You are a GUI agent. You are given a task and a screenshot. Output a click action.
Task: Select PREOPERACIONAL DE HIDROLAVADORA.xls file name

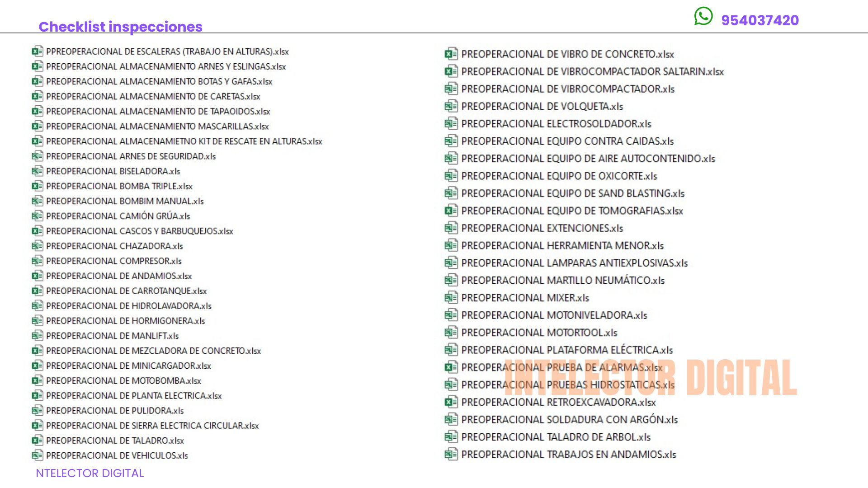click(x=128, y=306)
